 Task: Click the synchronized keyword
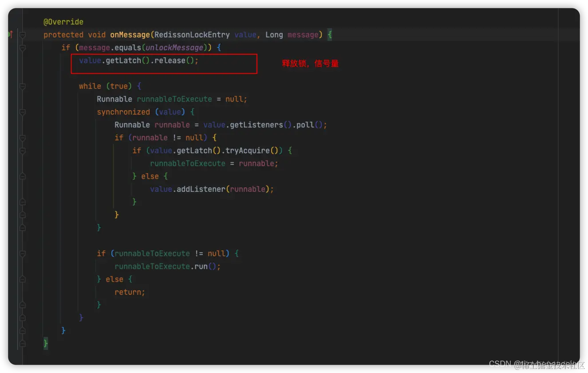(x=123, y=112)
